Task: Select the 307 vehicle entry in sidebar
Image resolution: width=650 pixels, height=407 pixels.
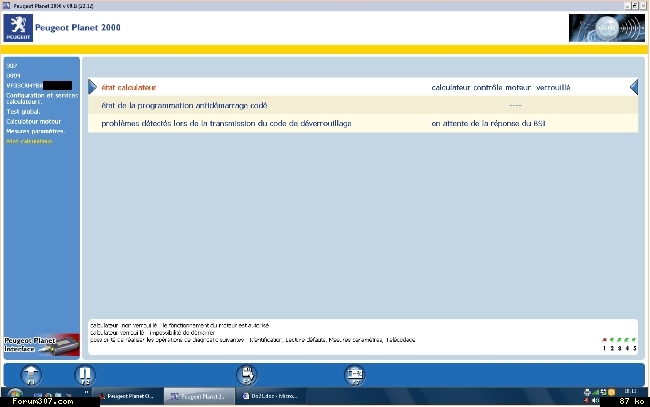Action: (x=12, y=66)
